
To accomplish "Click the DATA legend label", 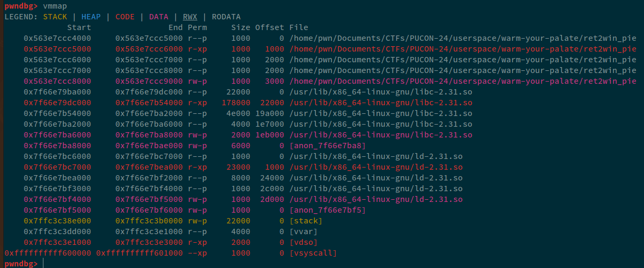I will tap(158, 17).
